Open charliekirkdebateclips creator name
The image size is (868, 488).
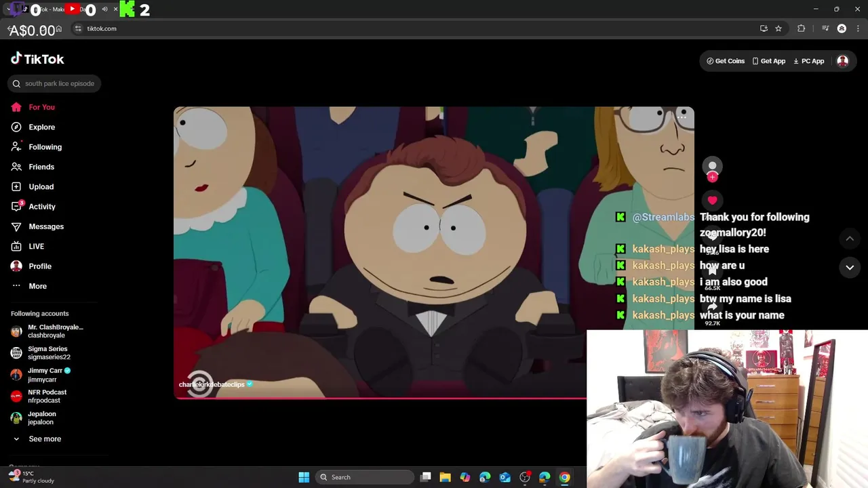[x=211, y=384]
